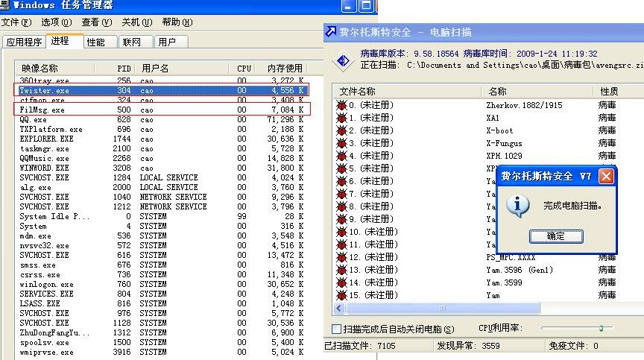Select the nvsvc32.exe process row
The image size is (644, 360).
coord(162,245)
